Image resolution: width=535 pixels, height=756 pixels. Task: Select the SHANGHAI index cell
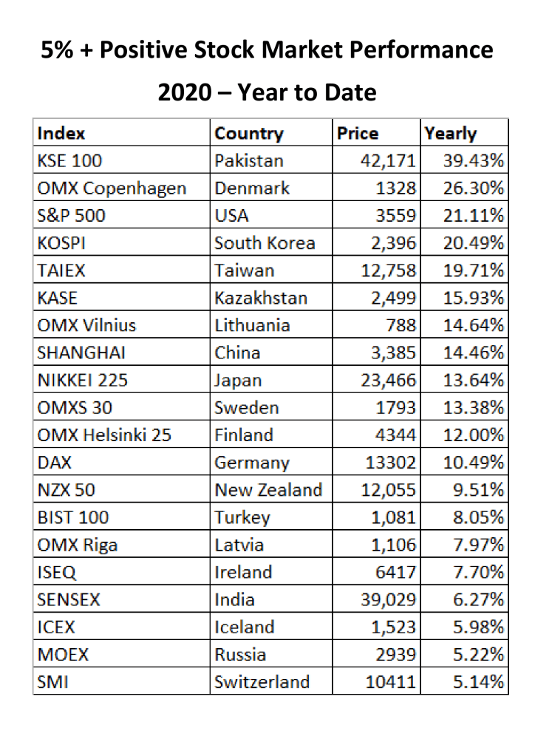[81, 353]
